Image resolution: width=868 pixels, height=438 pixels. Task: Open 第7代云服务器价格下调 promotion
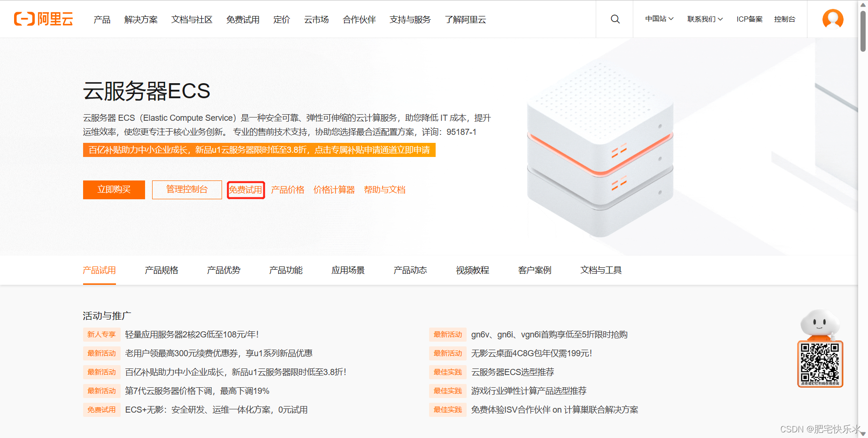197,391
